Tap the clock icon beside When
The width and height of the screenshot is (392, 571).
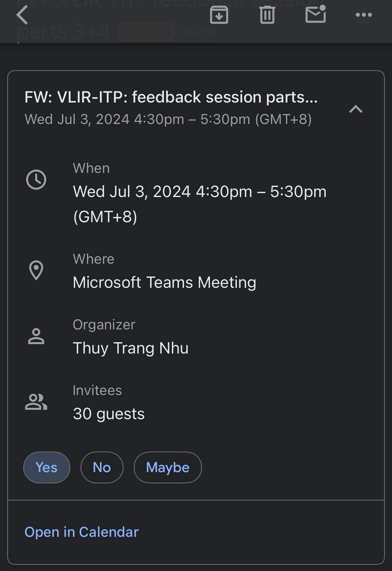coord(36,180)
